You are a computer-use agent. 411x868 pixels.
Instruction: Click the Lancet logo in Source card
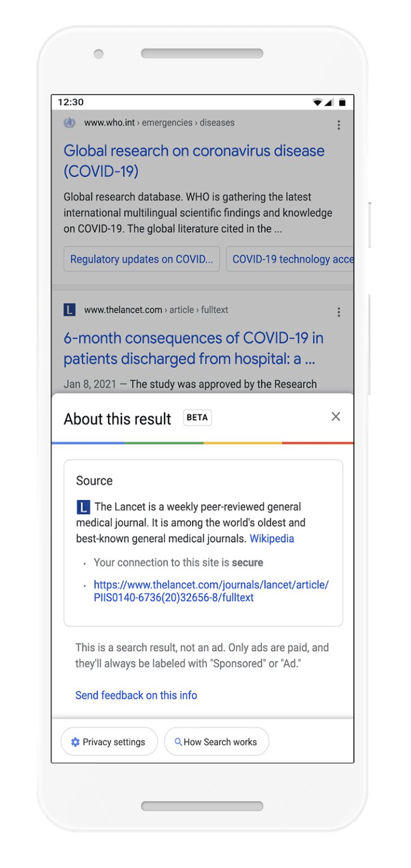click(x=83, y=507)
